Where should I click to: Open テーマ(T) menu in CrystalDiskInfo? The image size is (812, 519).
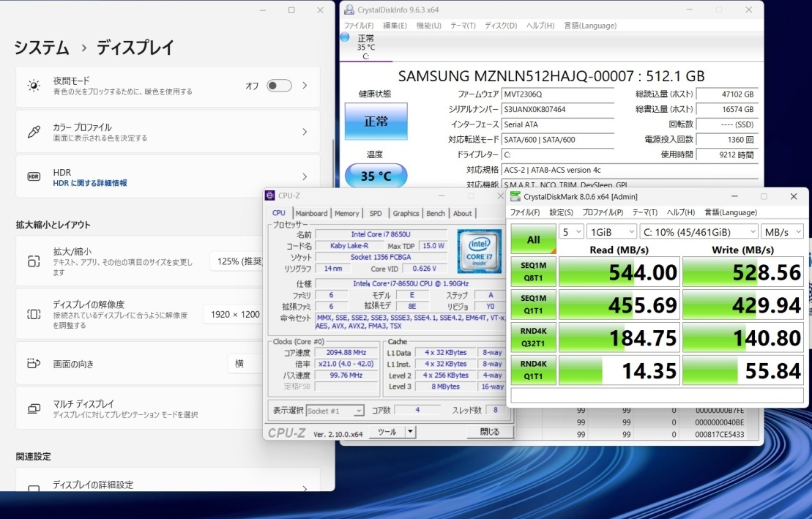point(463,26)
